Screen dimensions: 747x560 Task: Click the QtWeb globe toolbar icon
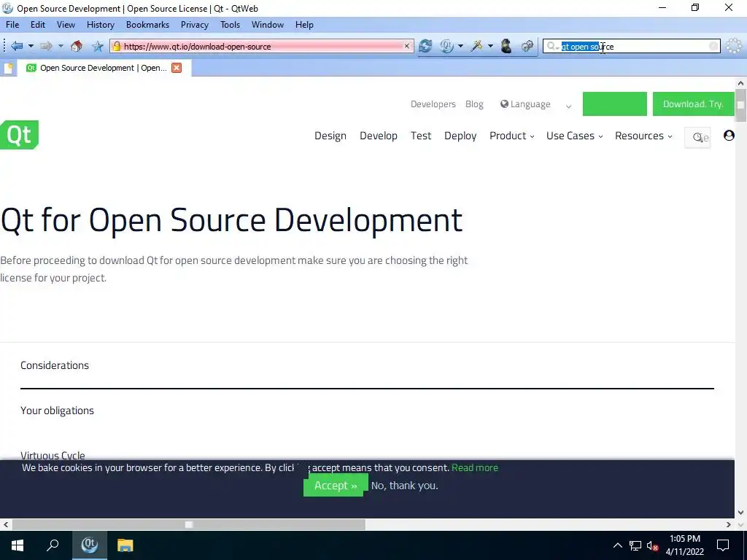click(x=447, y=46)
